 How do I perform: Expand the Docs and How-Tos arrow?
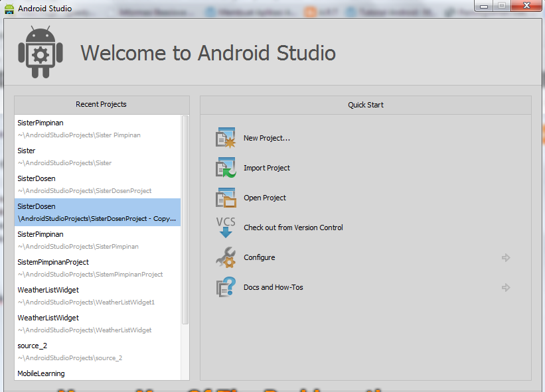point(506,287)
